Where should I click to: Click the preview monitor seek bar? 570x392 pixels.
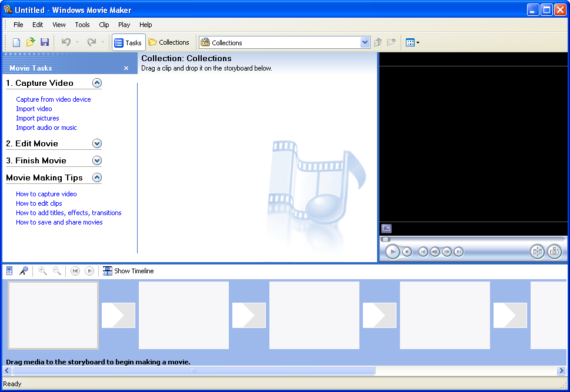click(x=473, y=239)
